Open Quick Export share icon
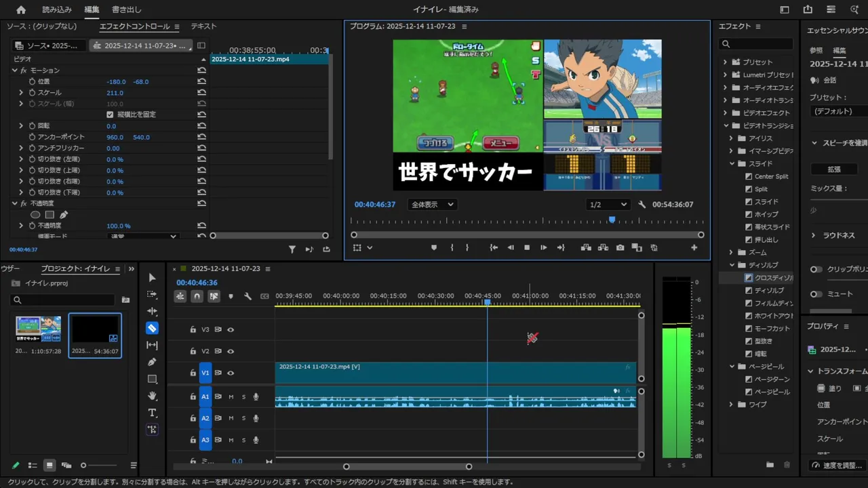The image size is (868, 488). tap(808, 9)
